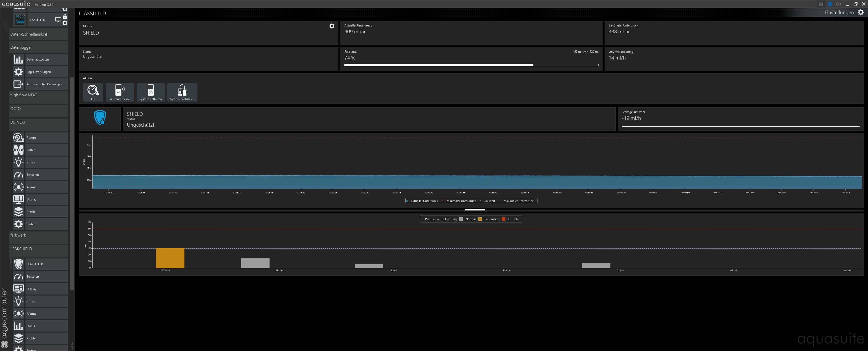Open Modus settings gear in SHIELD panel

pos(332,26)
